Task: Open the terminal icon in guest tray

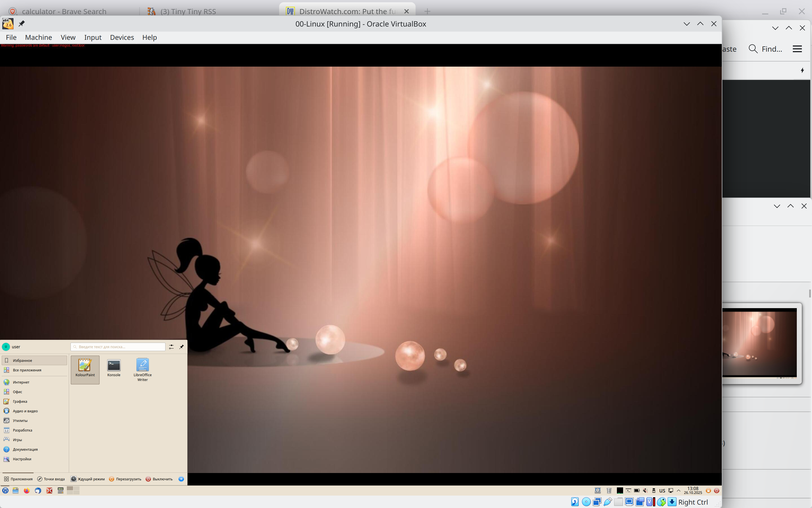Action: 628,491
